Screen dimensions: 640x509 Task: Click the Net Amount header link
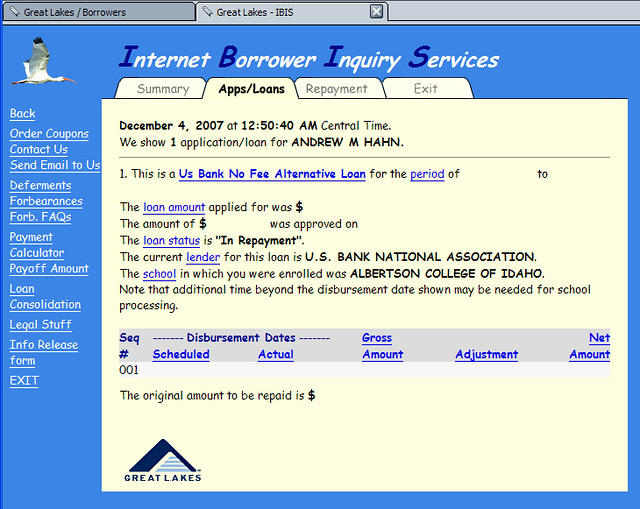coord(589,346)
